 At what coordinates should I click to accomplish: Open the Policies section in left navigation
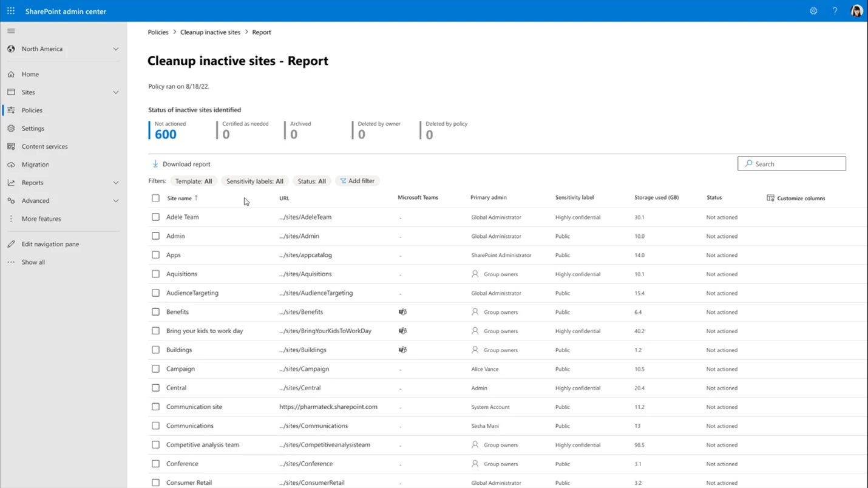(x=30, y=110)
